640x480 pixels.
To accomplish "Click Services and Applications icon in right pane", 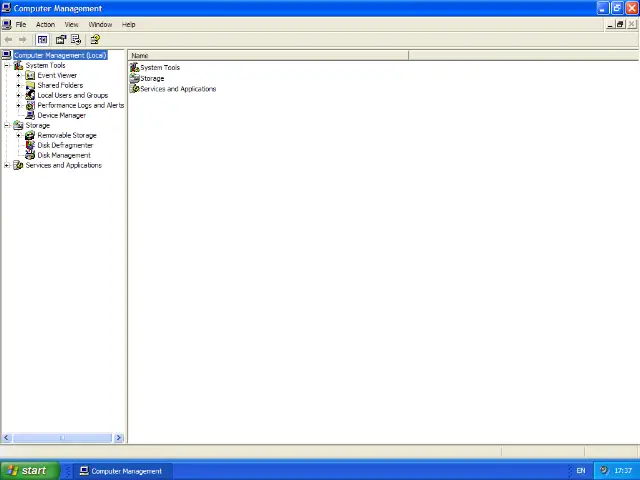I will [x=135, y=89].
